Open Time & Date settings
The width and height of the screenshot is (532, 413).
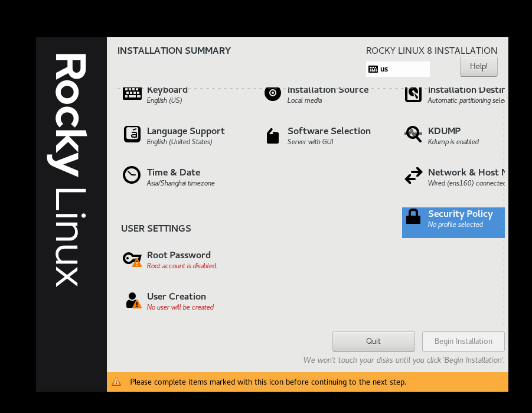(x=174, y=173)
